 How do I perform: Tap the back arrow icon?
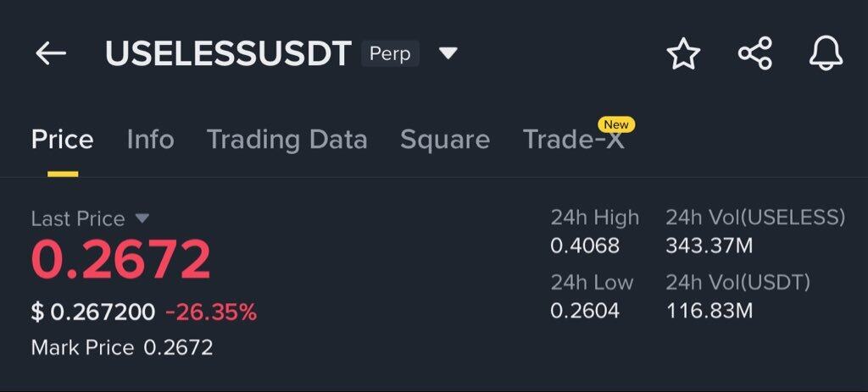[x=50, y=54]
